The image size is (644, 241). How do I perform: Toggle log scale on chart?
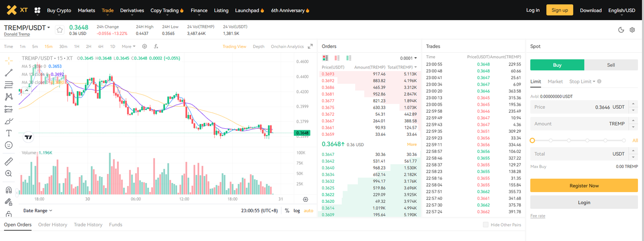pyautogui.click(x=297, y=211)
